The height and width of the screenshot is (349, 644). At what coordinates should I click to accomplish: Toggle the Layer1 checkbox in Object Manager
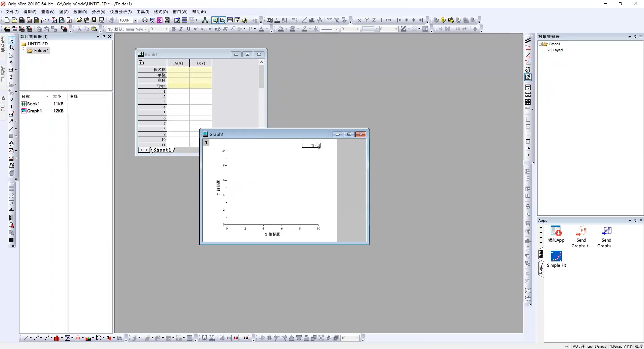(549, 50)
